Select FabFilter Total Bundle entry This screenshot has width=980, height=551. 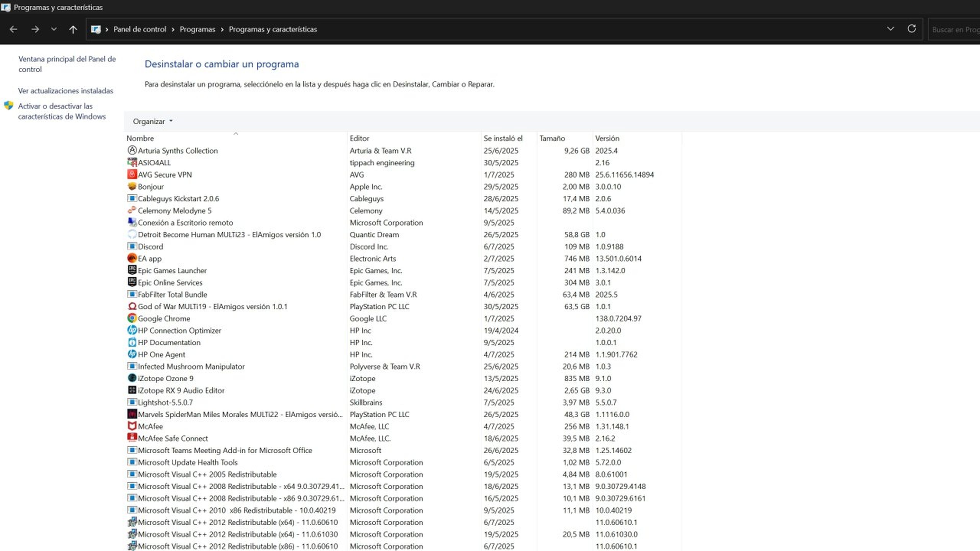[403, 294]
